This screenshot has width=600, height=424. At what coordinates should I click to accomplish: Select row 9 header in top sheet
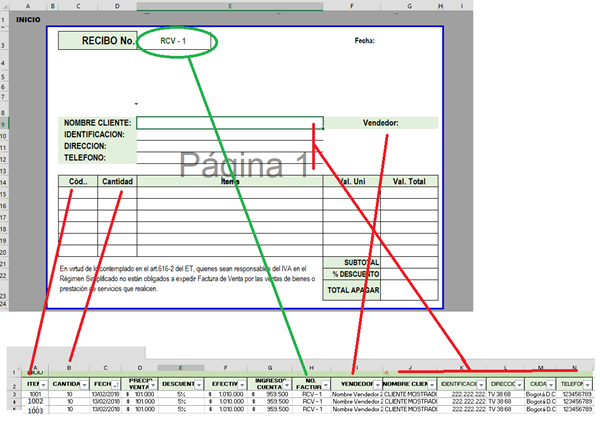coord(6,124)
